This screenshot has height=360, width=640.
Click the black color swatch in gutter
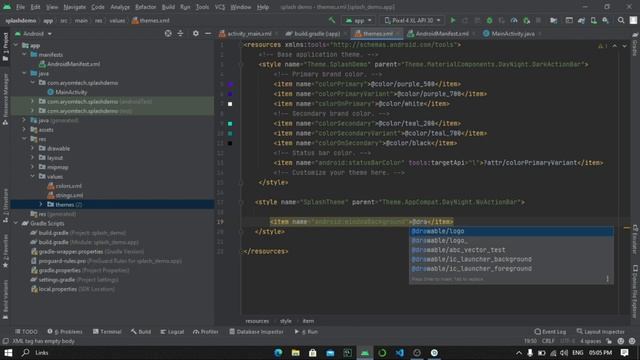(x=230, y=143)
